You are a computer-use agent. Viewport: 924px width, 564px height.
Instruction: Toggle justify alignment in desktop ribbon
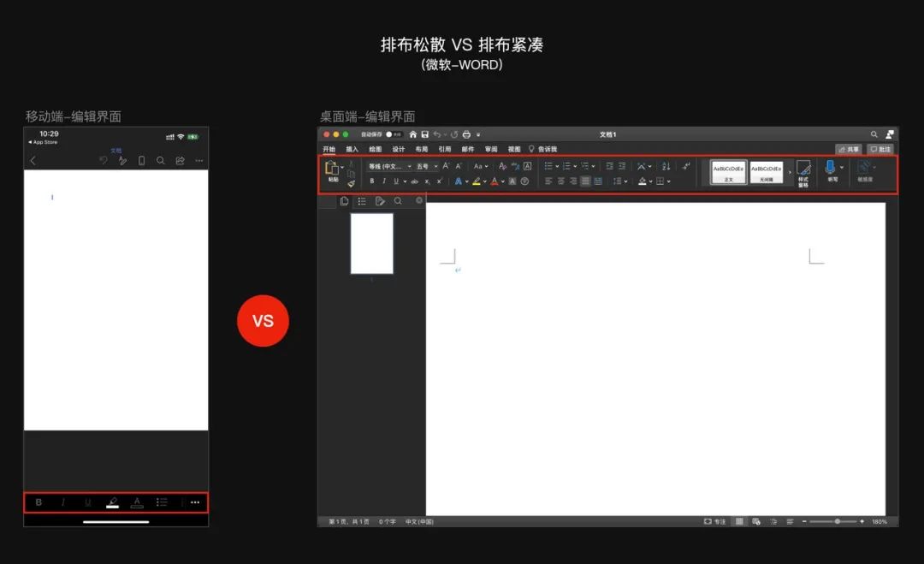(585, 181)
